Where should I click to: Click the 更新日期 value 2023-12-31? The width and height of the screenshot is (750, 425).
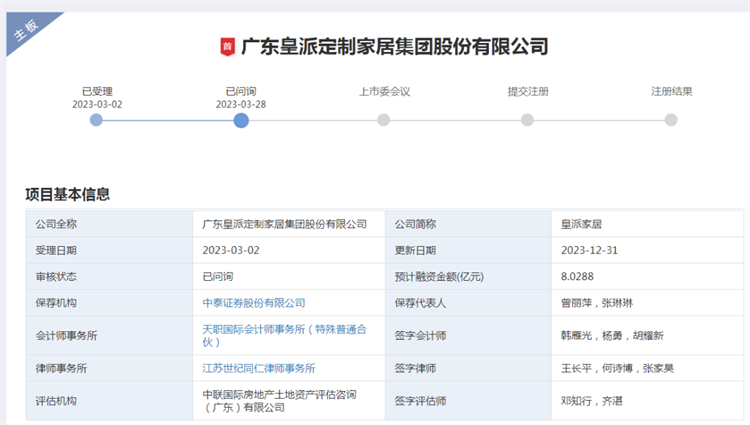[589, 250]
